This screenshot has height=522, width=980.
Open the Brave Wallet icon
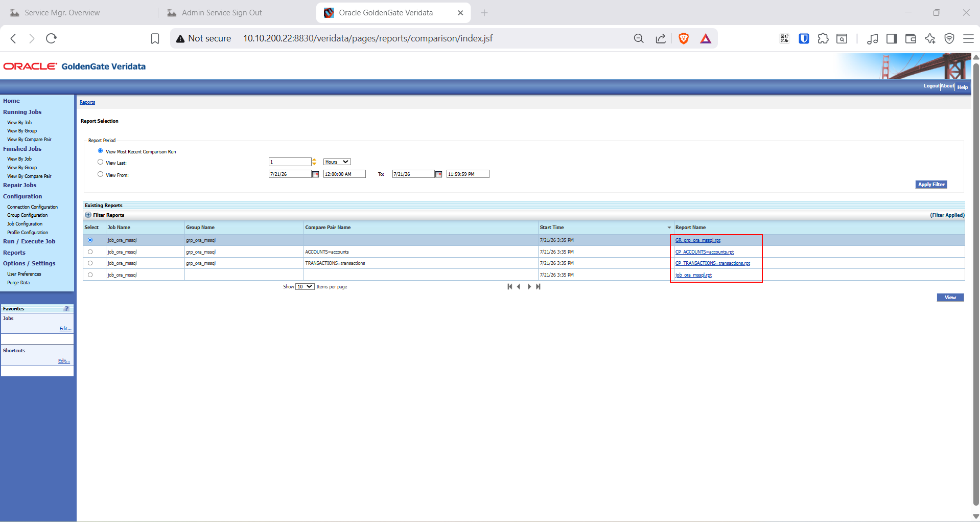(911, 38)
